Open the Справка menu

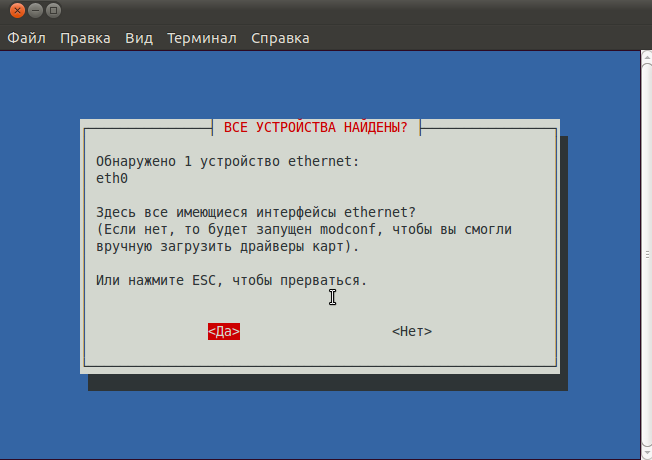pos(280,38)
